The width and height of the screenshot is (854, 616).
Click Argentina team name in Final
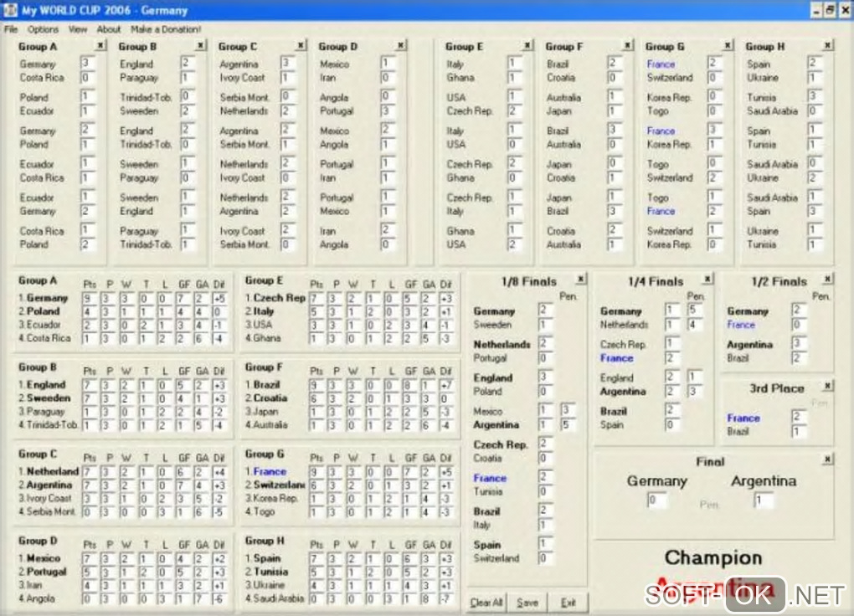click(x=764, y=481)
